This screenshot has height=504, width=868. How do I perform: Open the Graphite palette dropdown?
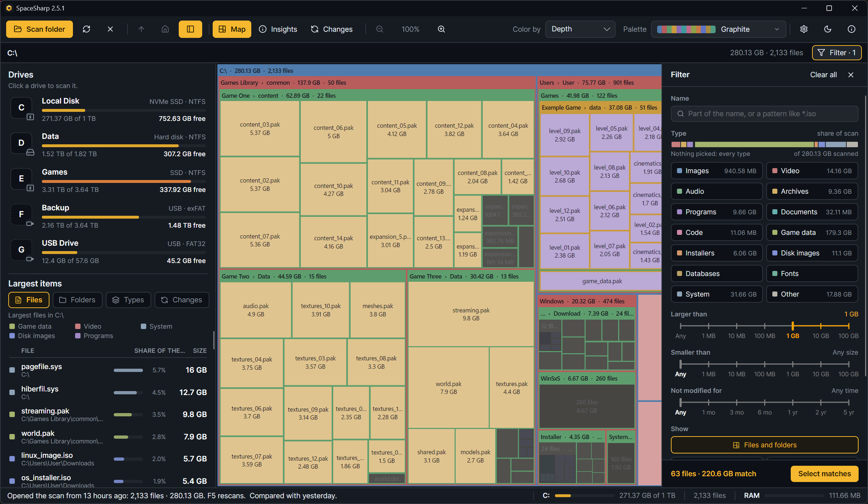coord(719,29)
